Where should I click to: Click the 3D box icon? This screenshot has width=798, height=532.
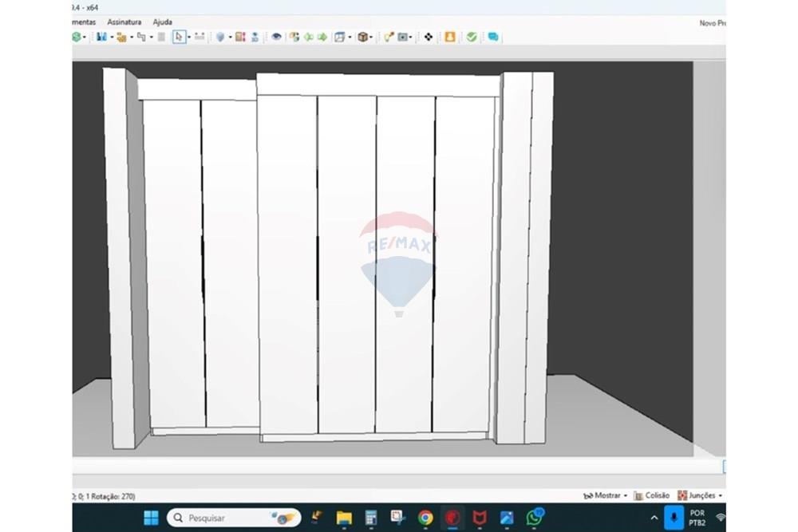point(362,37)
